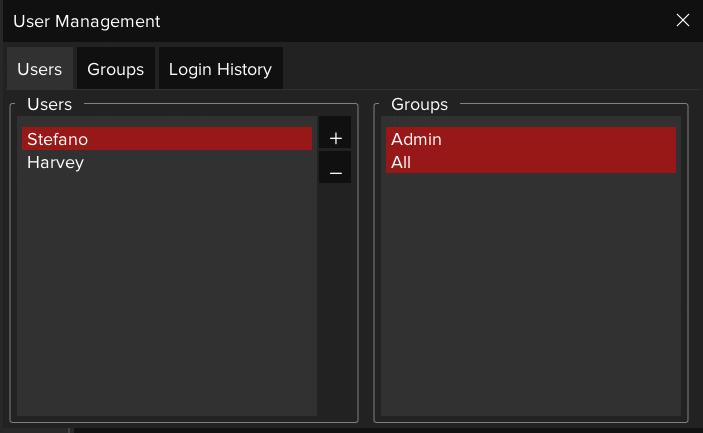Screen dimensions: 703x433
Task: Click empty space below Harvey in Users list
Action: tap(166, 290)
